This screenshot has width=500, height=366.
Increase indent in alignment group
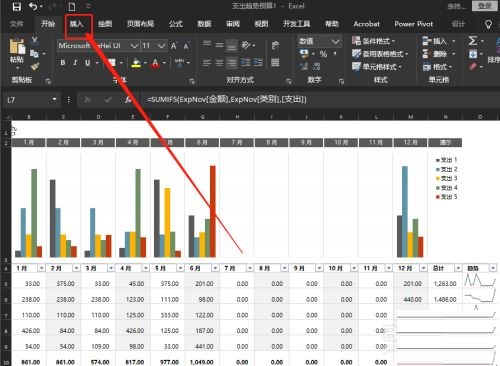(258, 62)
